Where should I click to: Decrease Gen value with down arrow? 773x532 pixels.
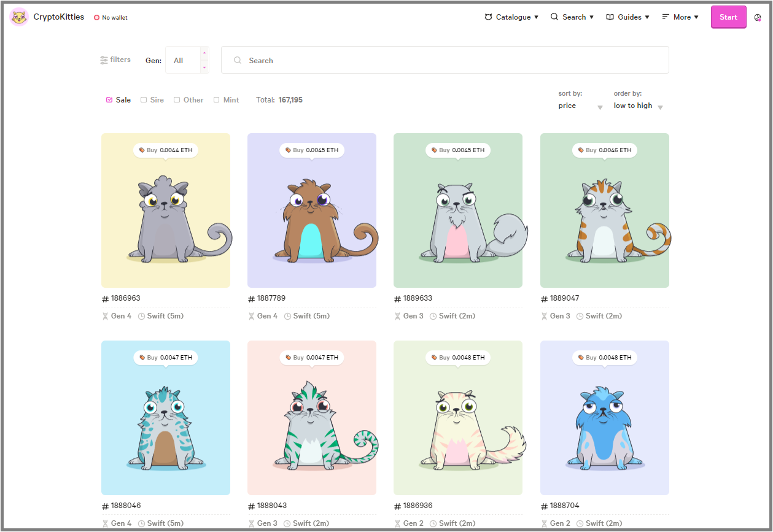pyautogui.click(x=204, y=67)
